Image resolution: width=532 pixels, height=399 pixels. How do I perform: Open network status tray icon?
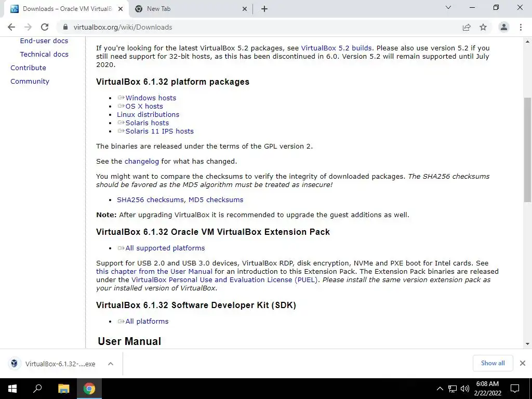(x=453, y=389)
